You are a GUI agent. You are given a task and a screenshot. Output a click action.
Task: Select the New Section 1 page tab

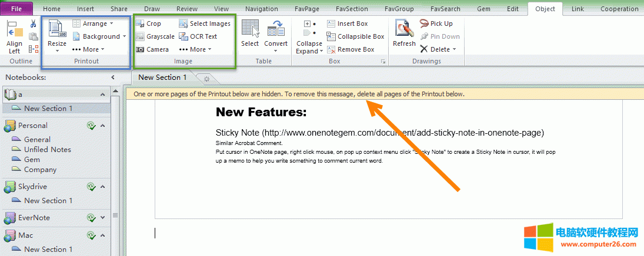coord(162,77)
